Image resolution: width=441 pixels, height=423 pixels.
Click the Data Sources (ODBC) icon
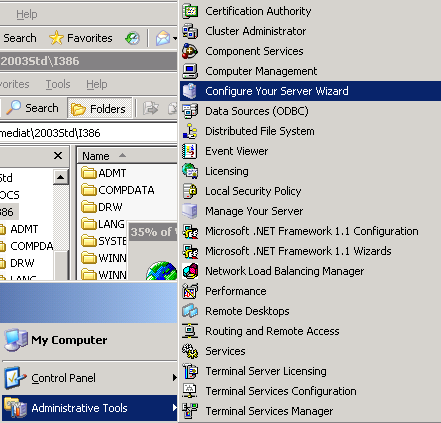tap(190, 111)
